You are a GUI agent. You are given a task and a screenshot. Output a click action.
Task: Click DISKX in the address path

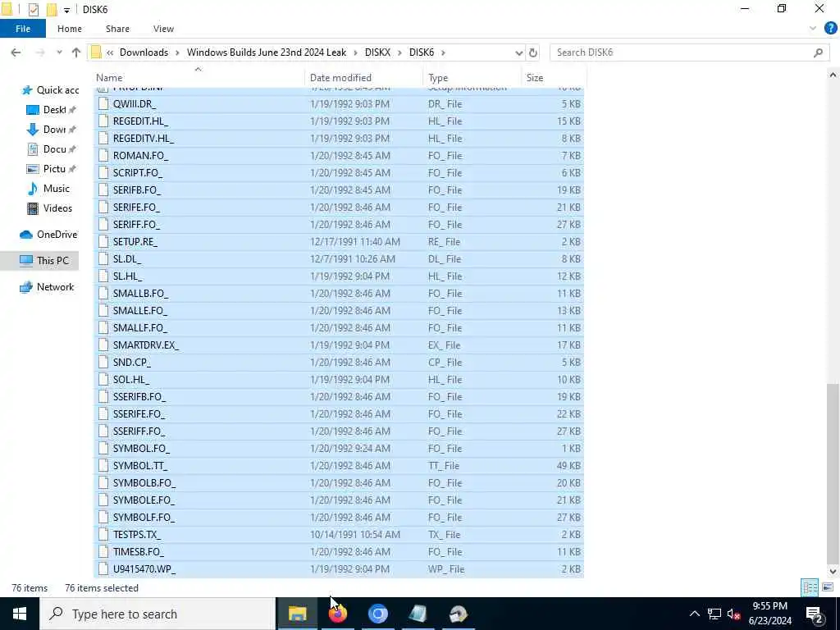(377, 52)
